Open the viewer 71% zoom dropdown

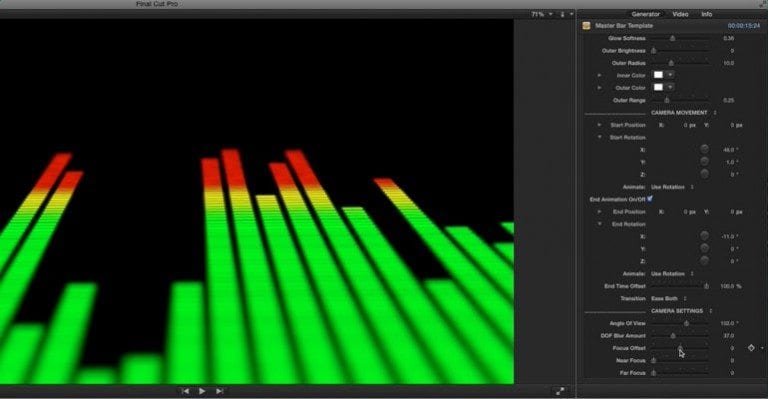542,14
